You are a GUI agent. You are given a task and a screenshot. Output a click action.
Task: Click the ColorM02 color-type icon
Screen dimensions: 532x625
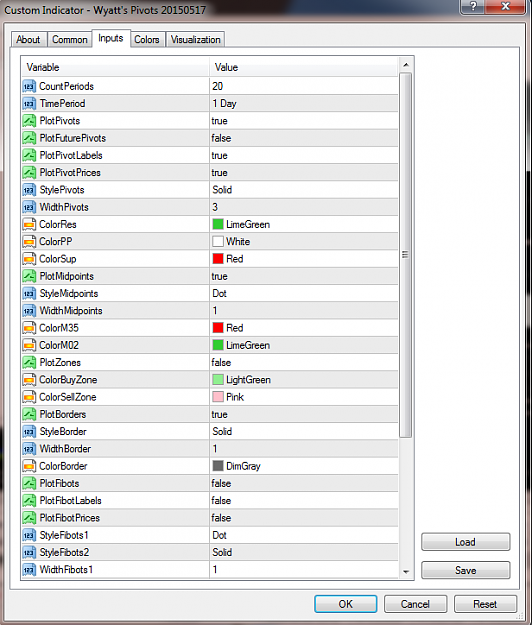[x=29, y=345]
